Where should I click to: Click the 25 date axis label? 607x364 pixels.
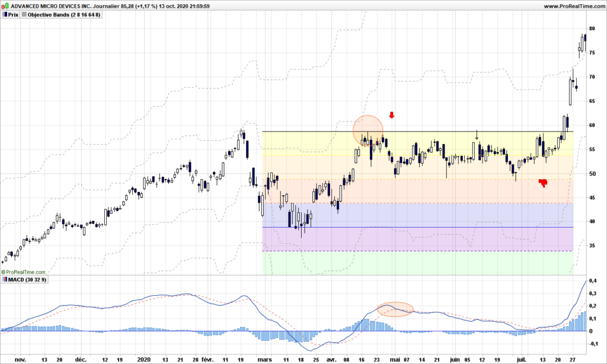coord(316,360)
